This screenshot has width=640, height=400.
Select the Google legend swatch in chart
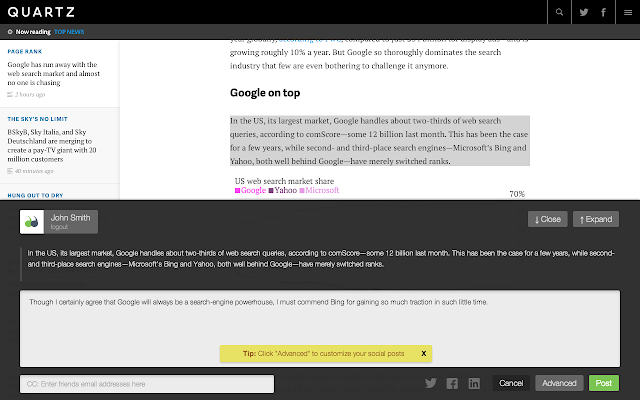237,191
